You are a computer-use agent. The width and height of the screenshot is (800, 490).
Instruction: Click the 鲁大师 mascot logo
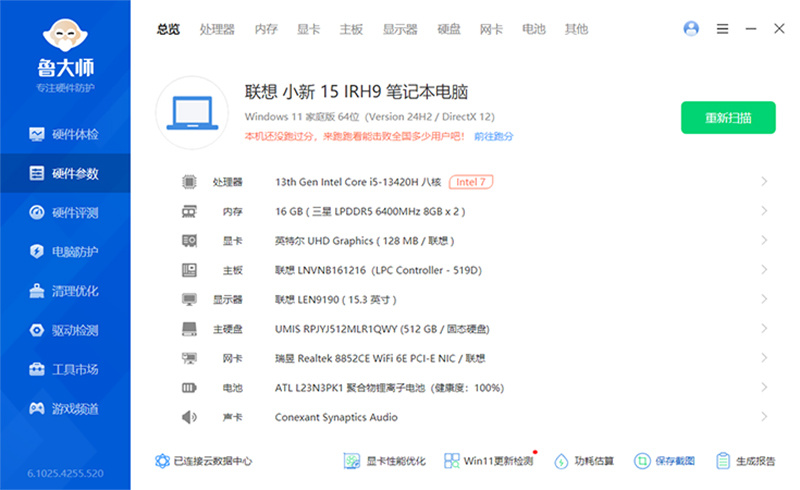(65, 35)
